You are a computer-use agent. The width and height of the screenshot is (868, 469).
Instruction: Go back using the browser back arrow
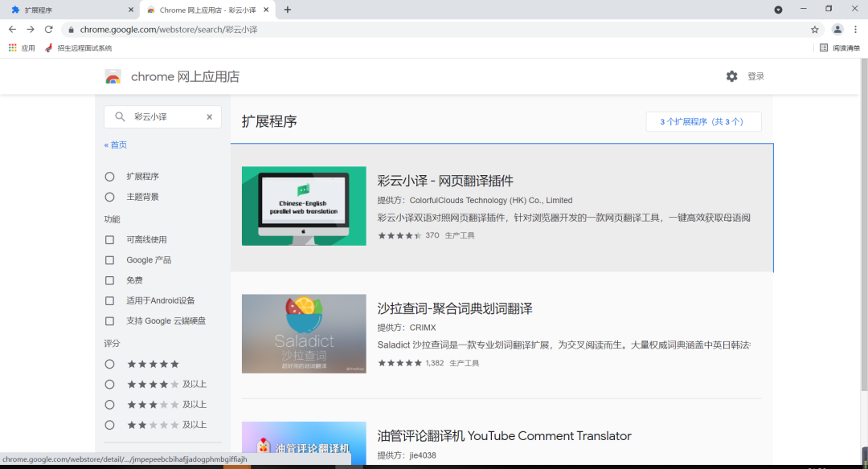click(12, 29)
